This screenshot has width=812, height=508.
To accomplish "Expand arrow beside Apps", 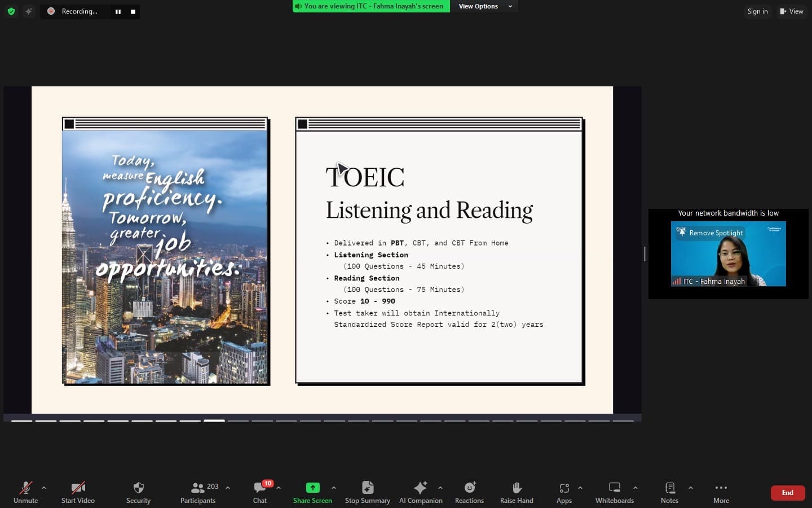I will 580,488.
